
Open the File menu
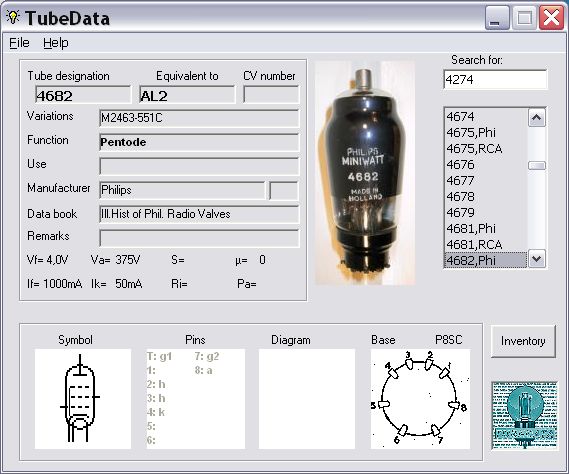point(19,43)
